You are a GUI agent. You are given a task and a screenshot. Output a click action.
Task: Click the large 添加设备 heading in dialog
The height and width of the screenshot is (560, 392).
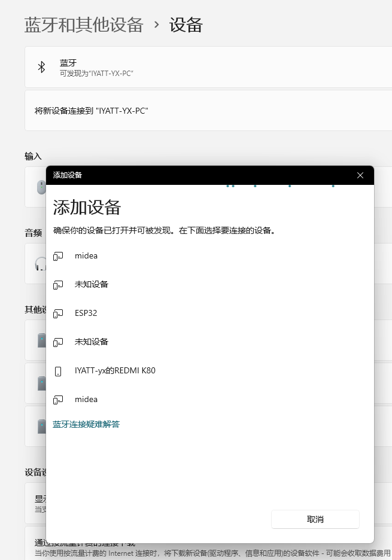click(x=87, y=207)
